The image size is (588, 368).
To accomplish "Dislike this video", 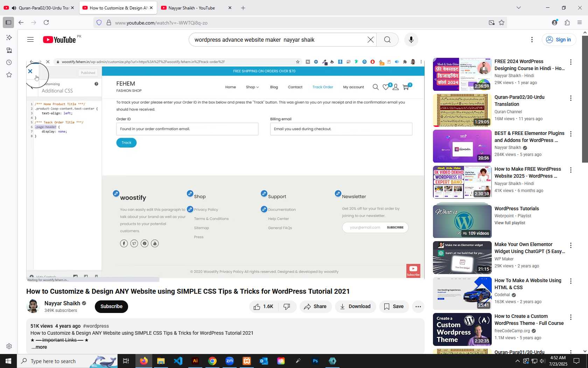I will 287,307.
